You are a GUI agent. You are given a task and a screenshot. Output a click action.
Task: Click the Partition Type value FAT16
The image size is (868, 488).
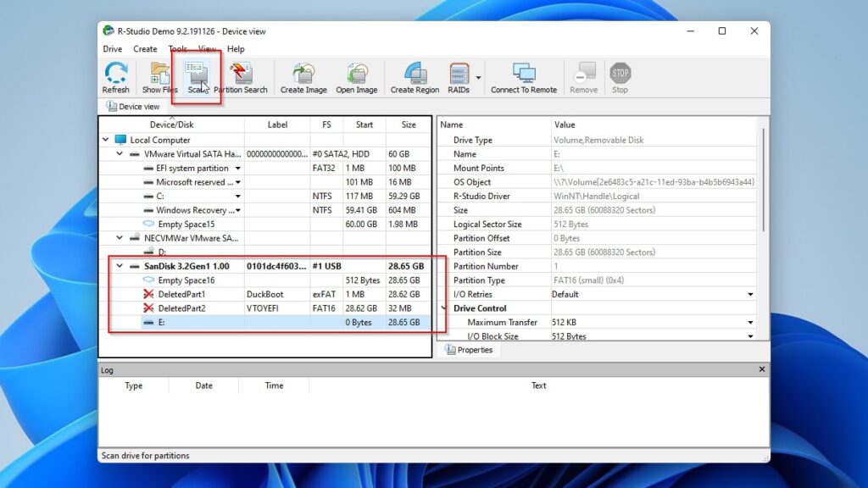[588, 280]
